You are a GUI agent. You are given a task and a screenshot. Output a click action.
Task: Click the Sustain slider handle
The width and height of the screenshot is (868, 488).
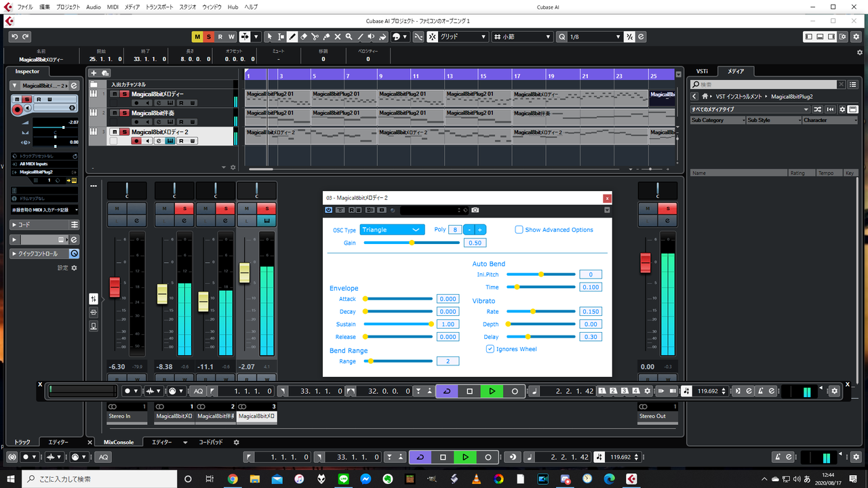(x=431, y=324)
